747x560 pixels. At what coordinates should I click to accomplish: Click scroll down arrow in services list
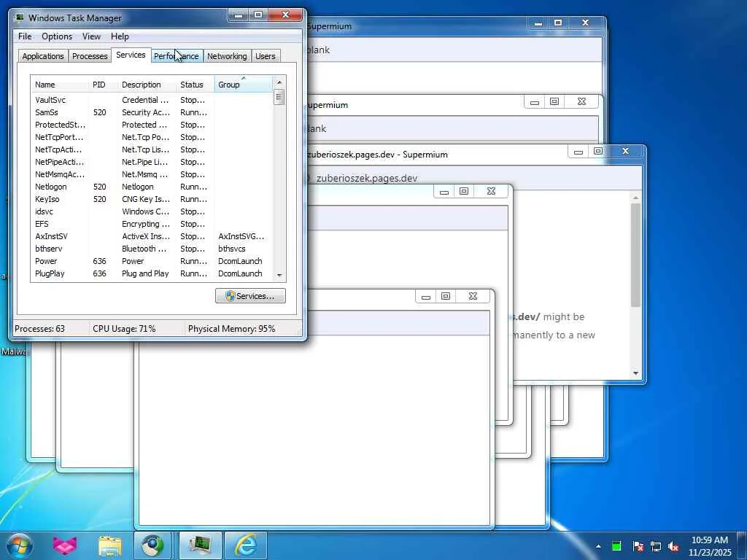point(279,275)
